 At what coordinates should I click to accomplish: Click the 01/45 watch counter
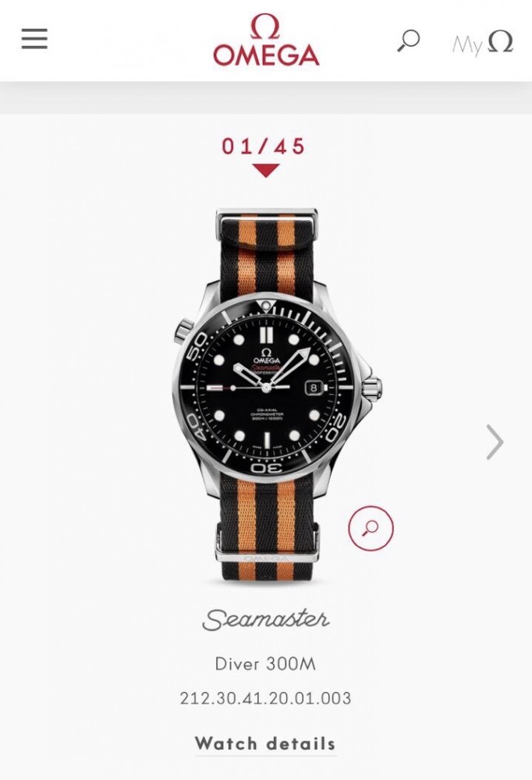click(x=264, y=147)
